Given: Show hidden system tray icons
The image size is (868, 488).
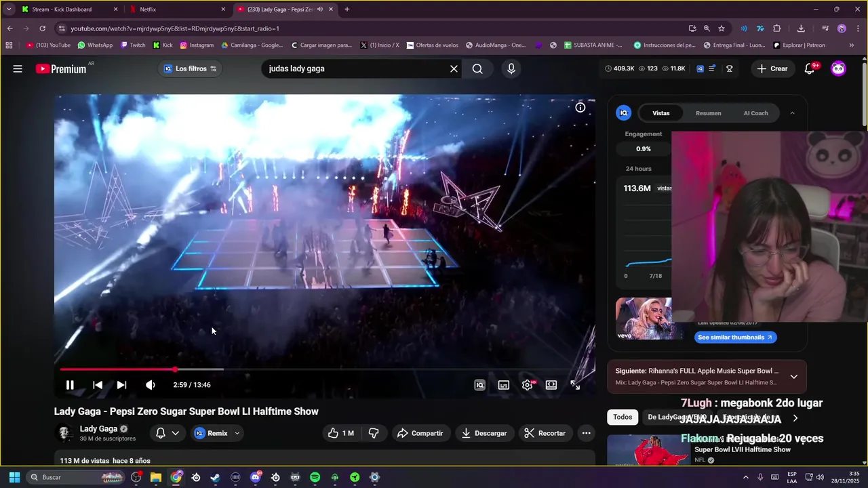Looking at the screenshot, I should click(x=746, y=477).
